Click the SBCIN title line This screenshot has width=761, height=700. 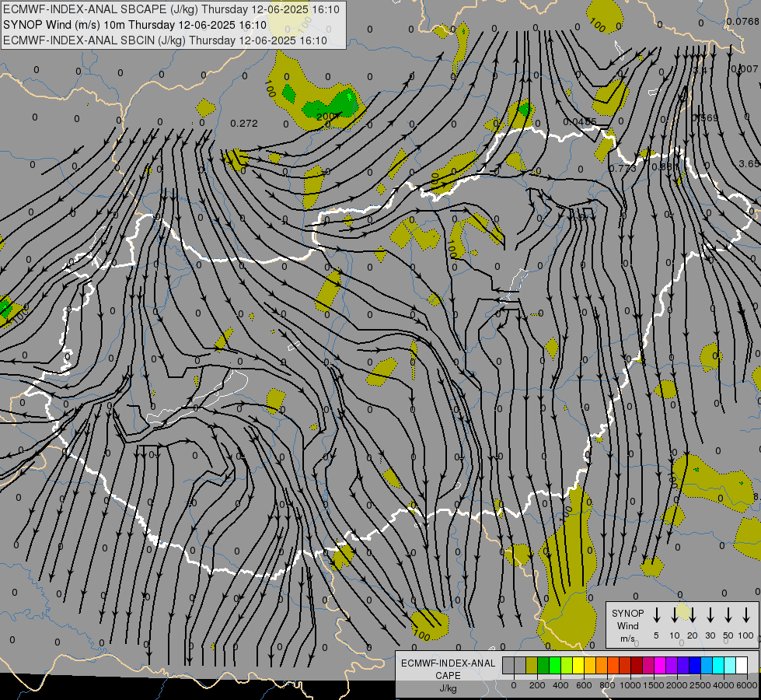(x=165, y=40)
